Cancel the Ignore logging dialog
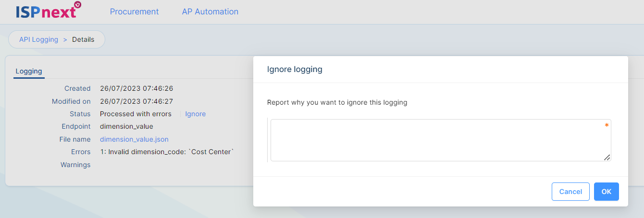Image resolution: width=644 pixels, height=218 pixels. 570,192
